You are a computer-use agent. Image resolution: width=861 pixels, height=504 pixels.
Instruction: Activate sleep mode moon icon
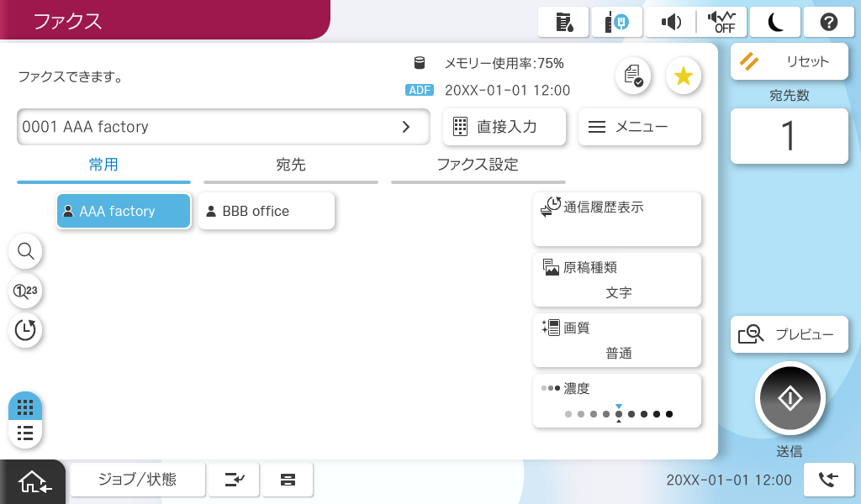pos(774,22)
